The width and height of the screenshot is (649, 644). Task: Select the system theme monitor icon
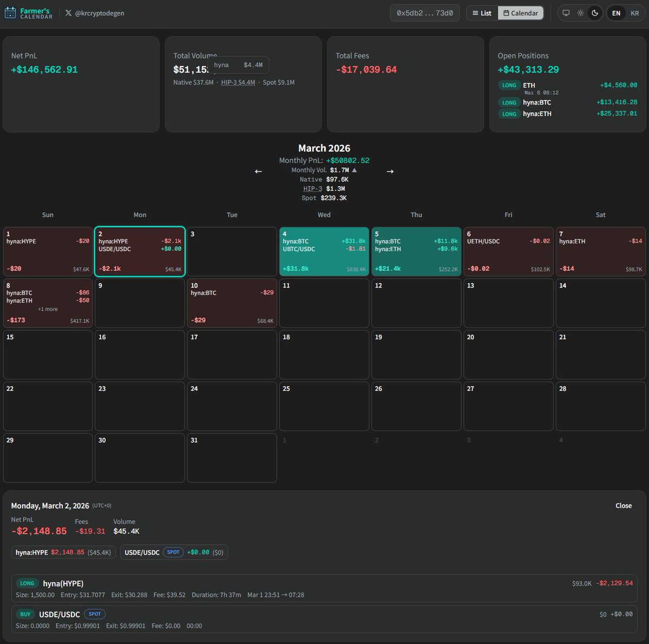pyautogui.click(x=566, y=13)
